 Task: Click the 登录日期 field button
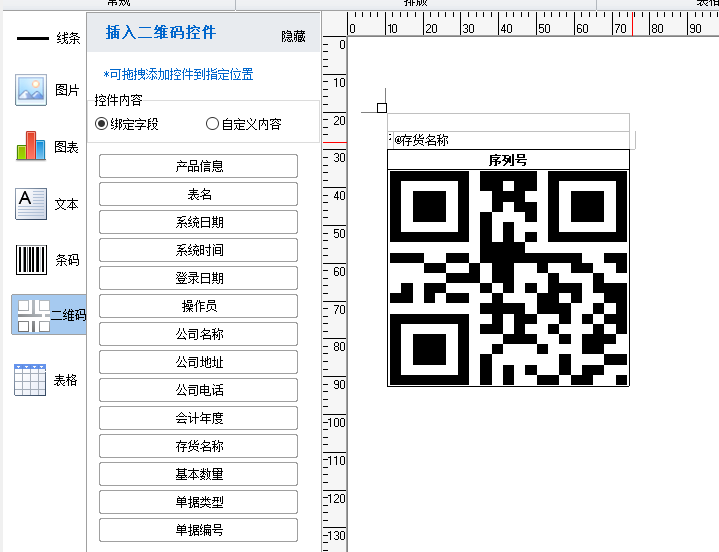(199, 278)
